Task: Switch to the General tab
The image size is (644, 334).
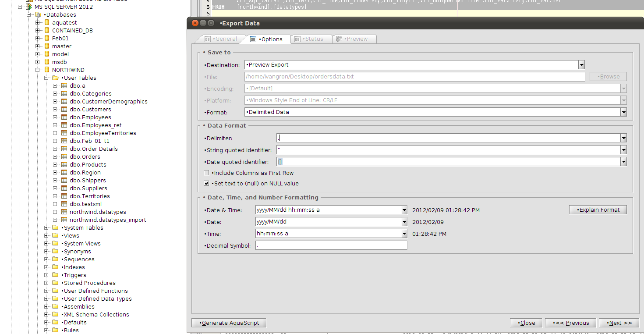Action: point(220,39)
